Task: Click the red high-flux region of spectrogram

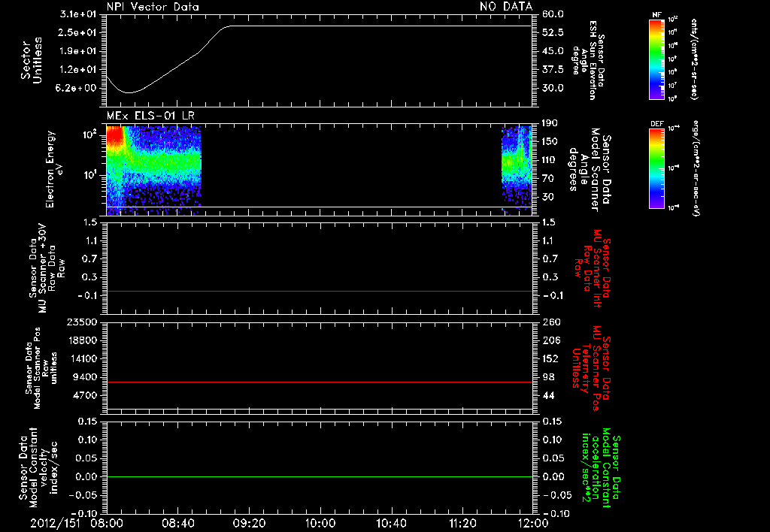Action: 115,135
